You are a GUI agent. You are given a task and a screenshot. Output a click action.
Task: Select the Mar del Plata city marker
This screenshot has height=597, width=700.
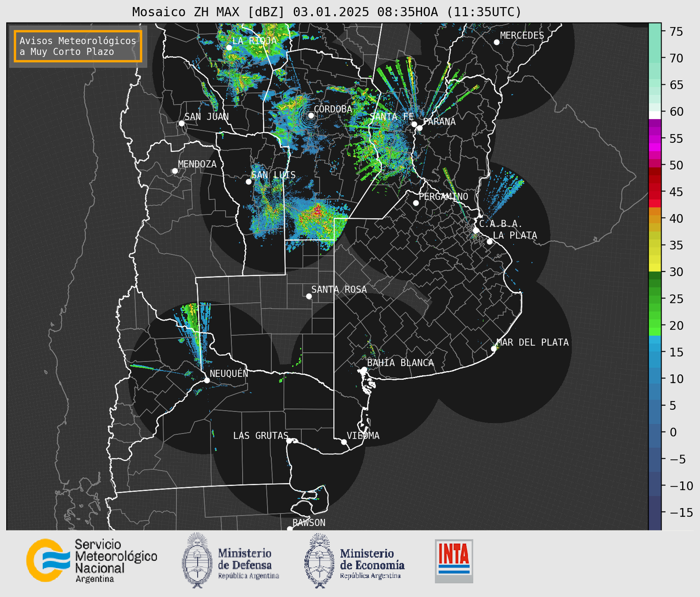(x=494, y=349)
